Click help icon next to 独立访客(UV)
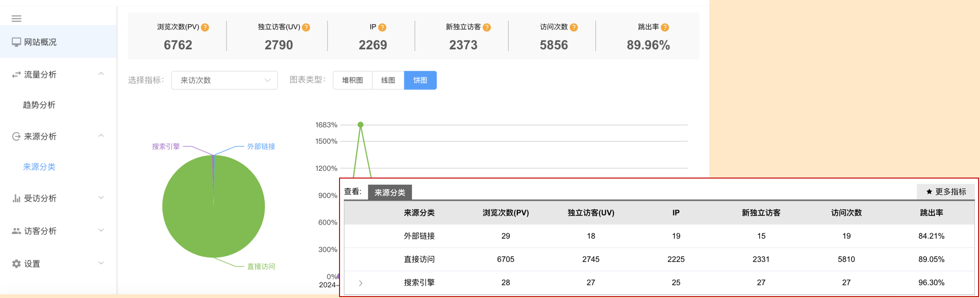This screenshot has width=980, height=298. pos(306,27)
